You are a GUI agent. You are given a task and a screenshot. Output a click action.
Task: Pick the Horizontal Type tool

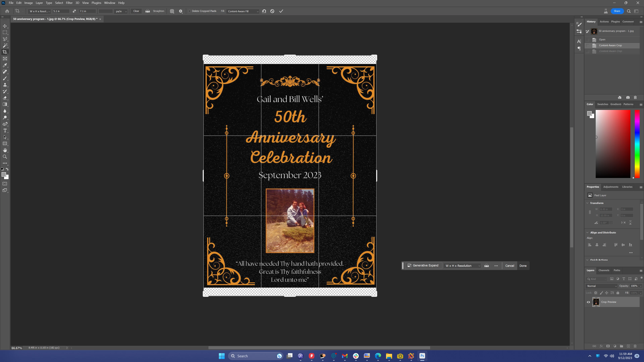(5, 131)
